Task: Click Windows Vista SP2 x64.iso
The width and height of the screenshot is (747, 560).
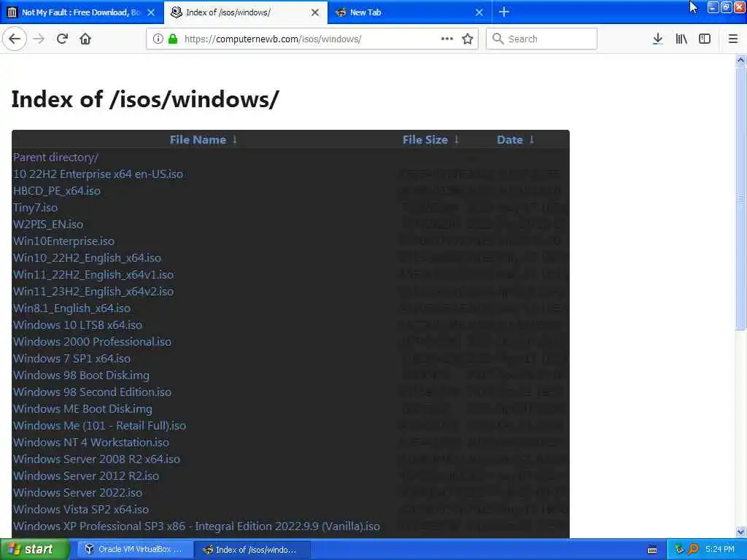Action: click(81, 509)
